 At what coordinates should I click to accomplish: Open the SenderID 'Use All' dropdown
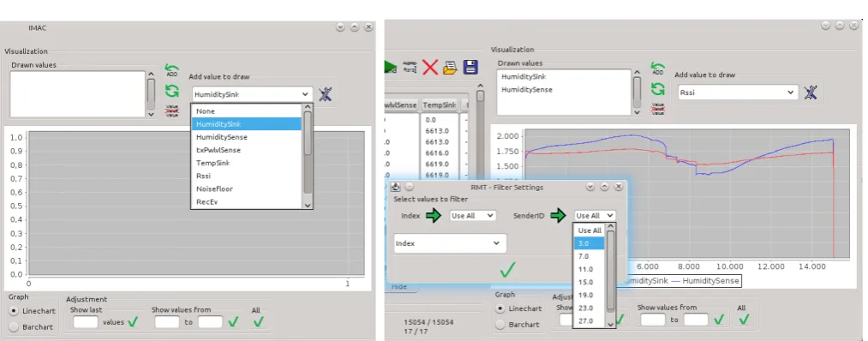coord(595,216)
